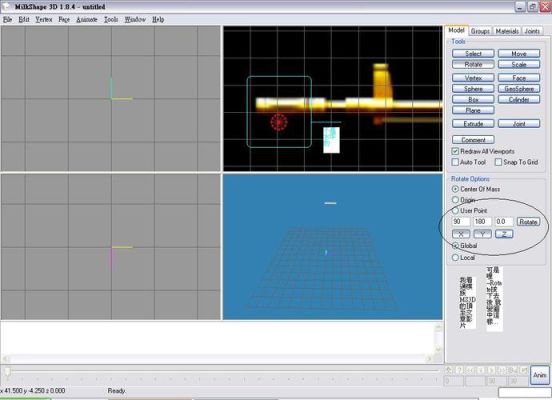This screenshot has width=552, height=400.
Task: Activate the Joint tool button
Action: [x=519, y=124]
